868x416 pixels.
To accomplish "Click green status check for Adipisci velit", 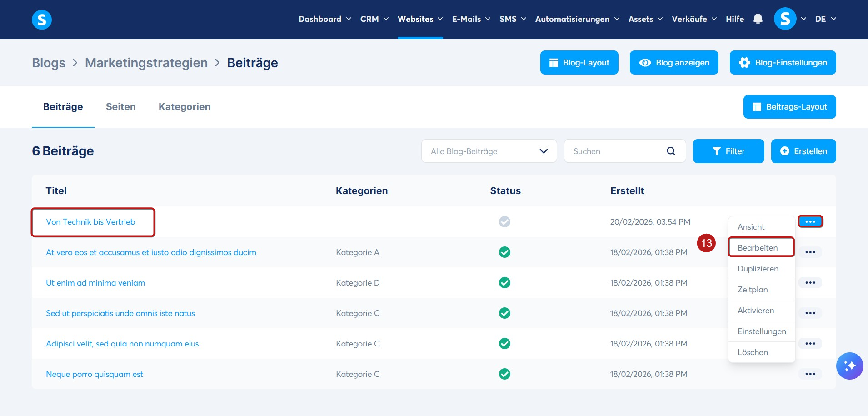I will coord(504,343).
